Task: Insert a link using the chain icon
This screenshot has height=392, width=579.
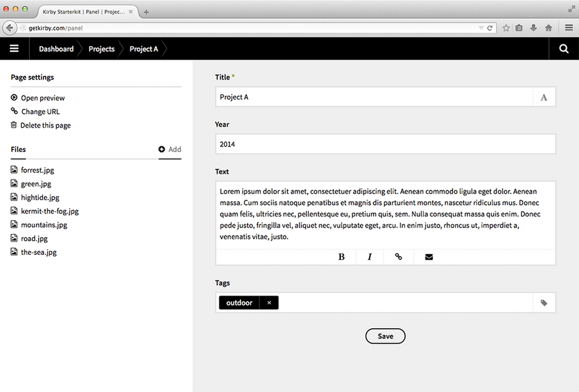Action: click(399, 257)
